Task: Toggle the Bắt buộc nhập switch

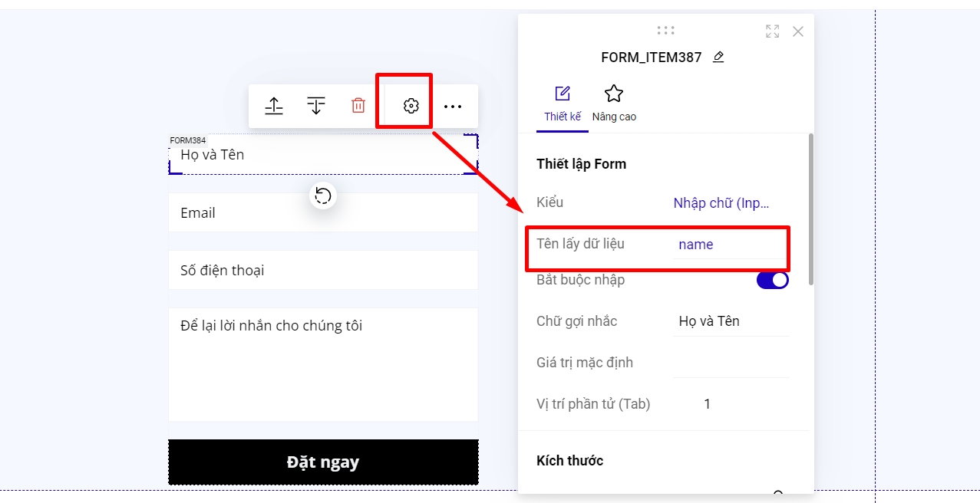Action: pos(772,280)
